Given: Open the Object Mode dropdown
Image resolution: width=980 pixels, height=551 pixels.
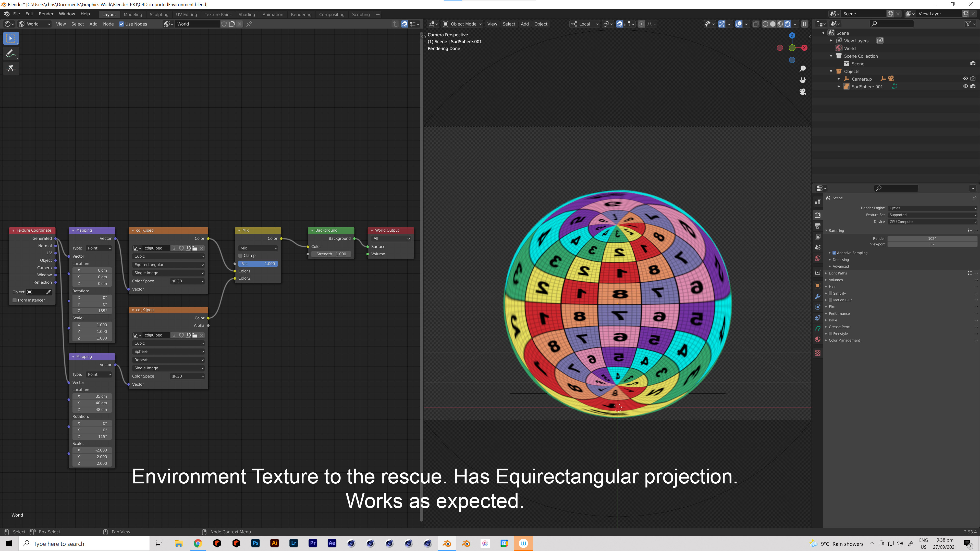Looking at the screenshot, I should [462, 24].
